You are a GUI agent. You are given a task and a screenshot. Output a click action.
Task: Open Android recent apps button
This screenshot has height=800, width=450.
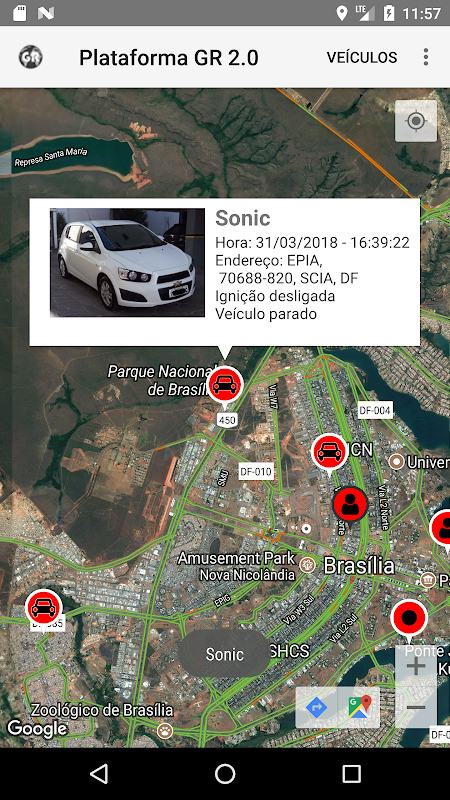(x=351, y=774)
